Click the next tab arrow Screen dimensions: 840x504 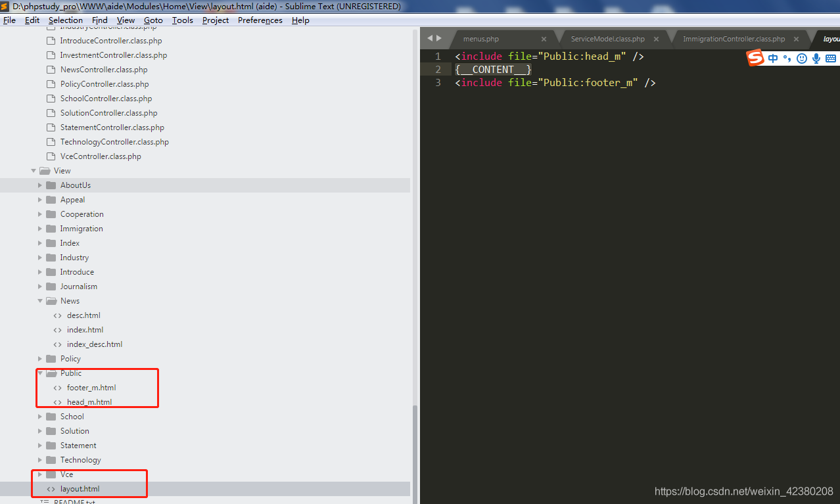tap(438, 38)
